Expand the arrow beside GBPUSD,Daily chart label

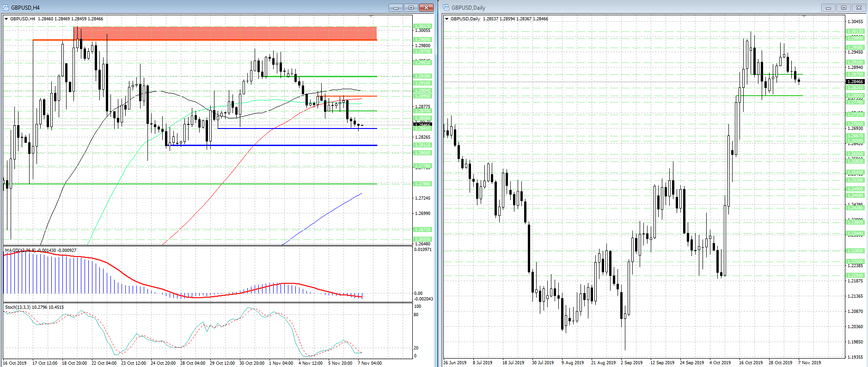(446, 19)
